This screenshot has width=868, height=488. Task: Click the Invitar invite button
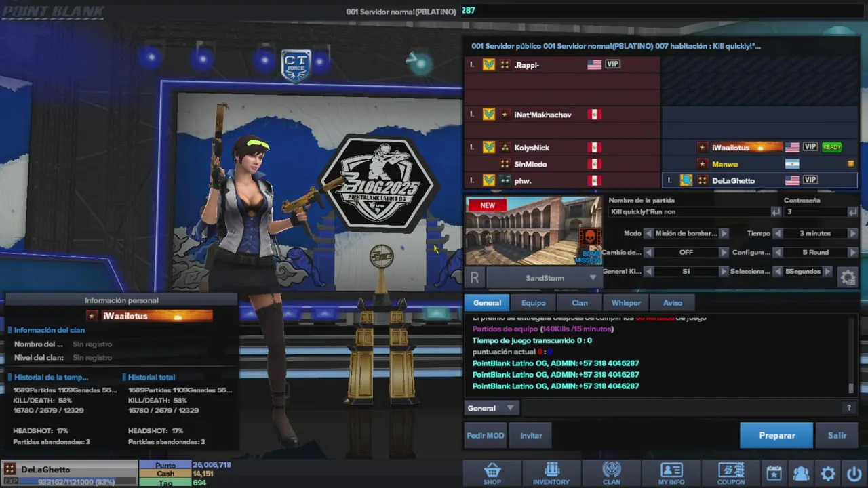click(531, 436)
